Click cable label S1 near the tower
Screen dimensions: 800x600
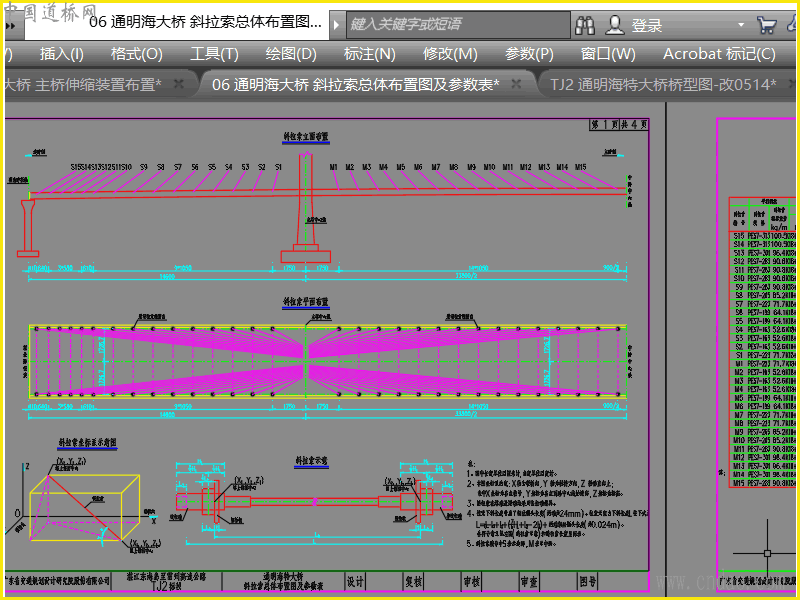coord(278,167)
